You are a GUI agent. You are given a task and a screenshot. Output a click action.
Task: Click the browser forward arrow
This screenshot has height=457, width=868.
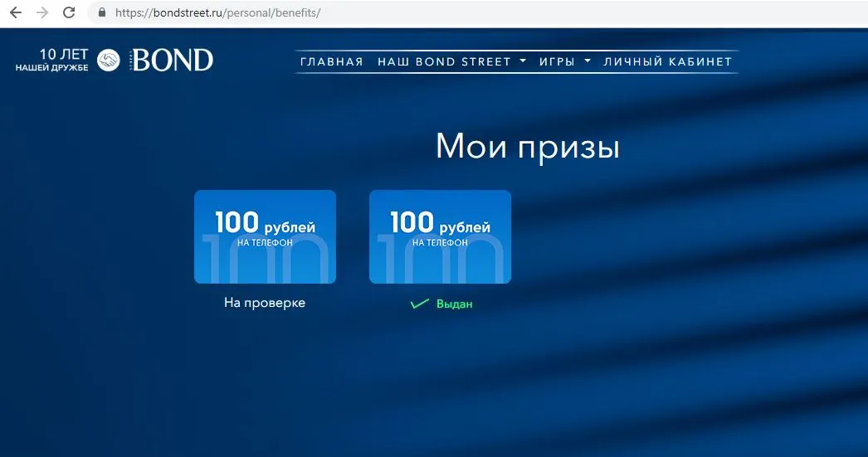[x=42, y=12]
